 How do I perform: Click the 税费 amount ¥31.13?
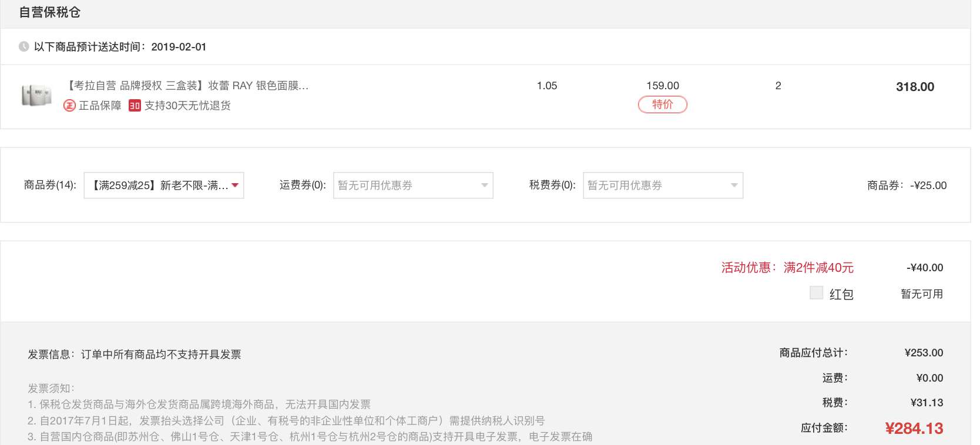[927, 403]
